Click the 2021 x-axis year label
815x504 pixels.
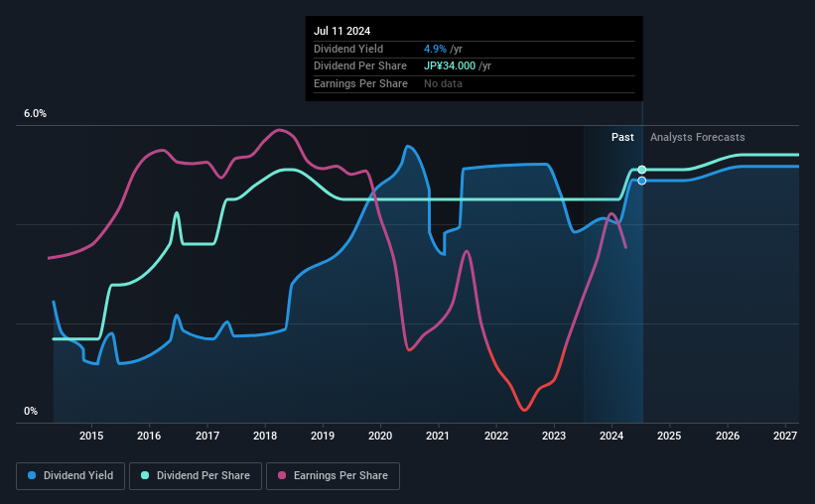(x=438, y=436)
